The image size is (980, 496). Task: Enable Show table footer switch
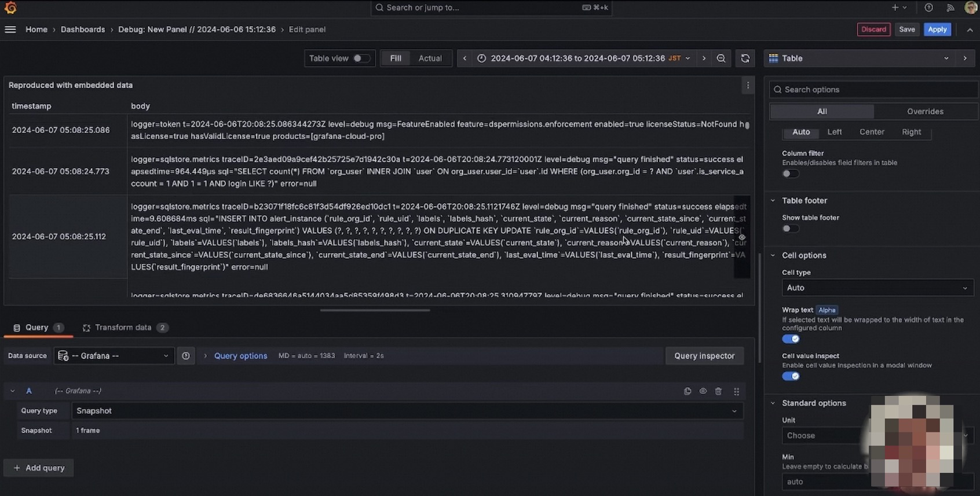pos(790,229)
